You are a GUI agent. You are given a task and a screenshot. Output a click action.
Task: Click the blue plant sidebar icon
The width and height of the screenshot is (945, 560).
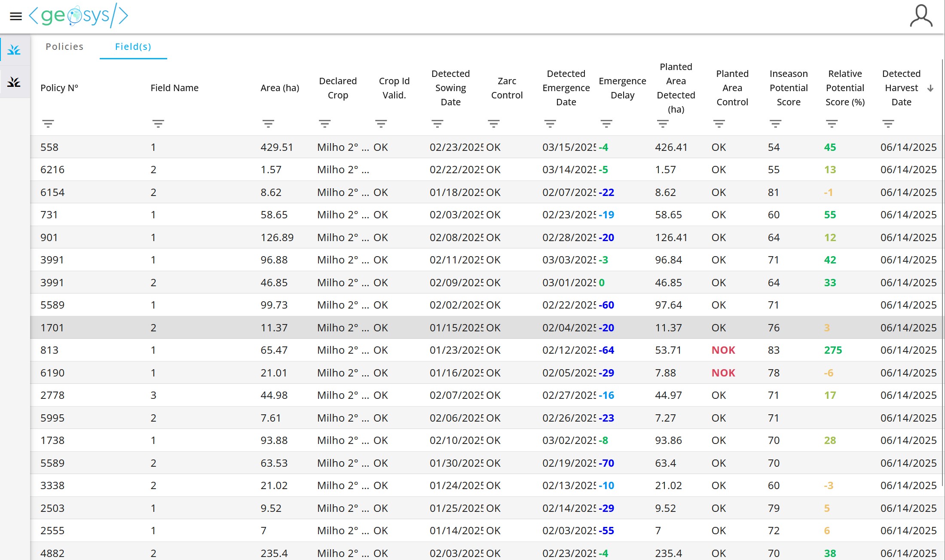(14, 50)
